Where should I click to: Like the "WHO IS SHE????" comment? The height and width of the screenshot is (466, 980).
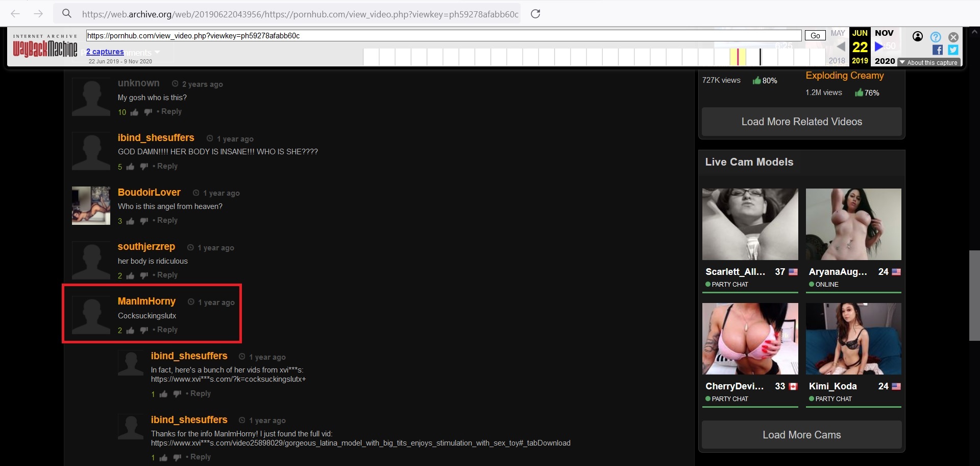130,167
